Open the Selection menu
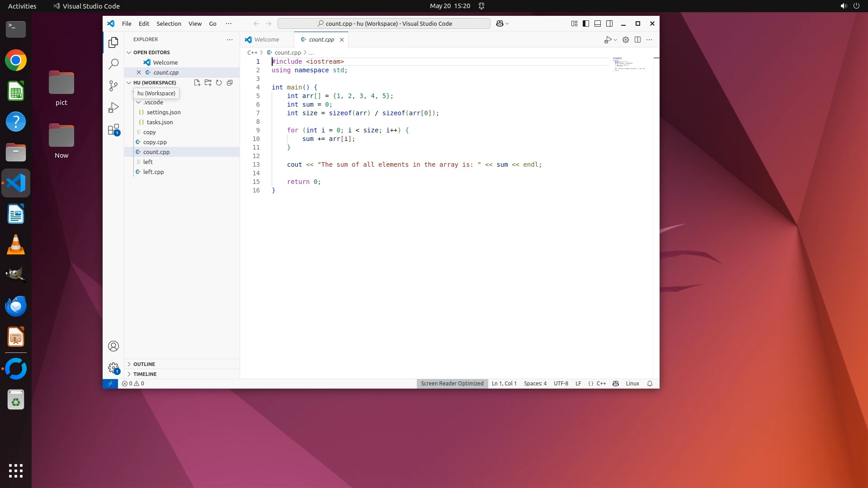The image size is (868, 488). coord(169,23)
